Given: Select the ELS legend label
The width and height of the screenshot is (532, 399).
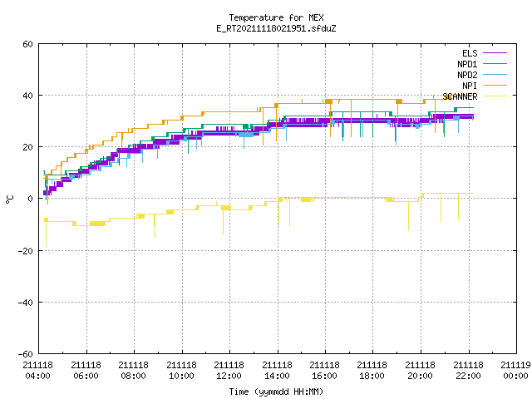Looking at the screenshot, I should click(x=470, y=53).
